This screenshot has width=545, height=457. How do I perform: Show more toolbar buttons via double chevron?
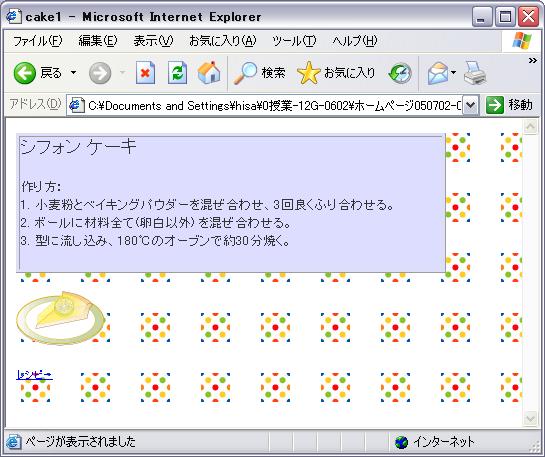pyautogui.click(x=532, y=60)
